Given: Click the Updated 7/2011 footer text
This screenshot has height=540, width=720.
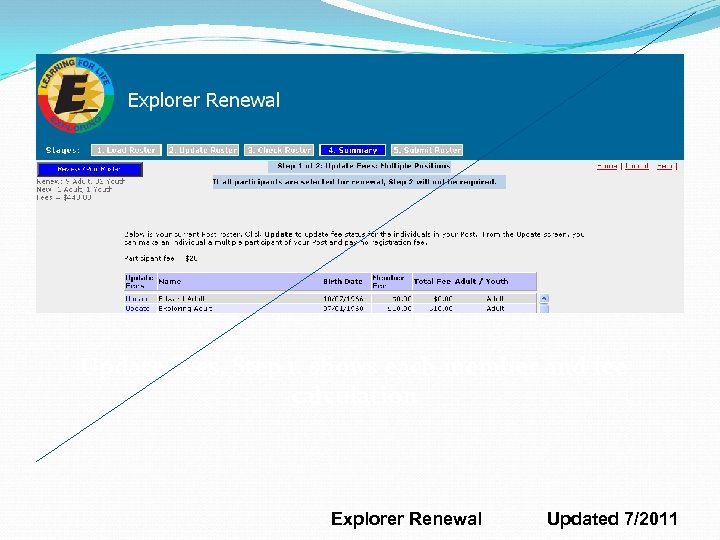Looking at the screenshot, I should 612,519.
